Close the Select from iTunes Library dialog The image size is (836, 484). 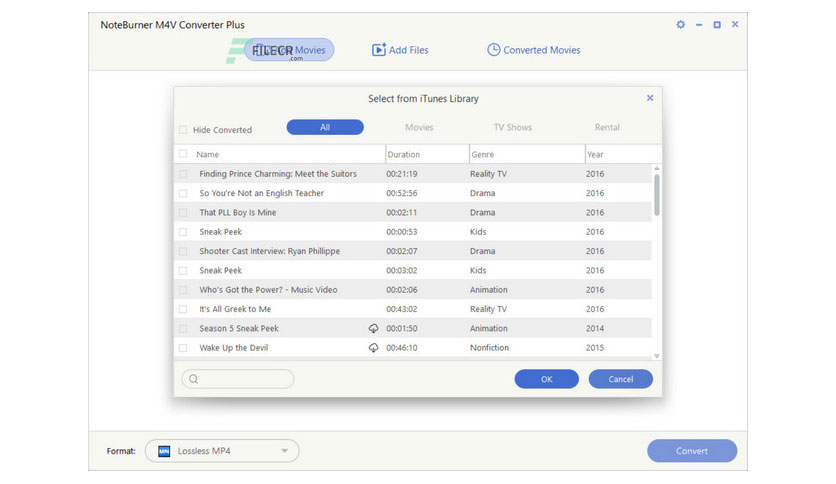(650, 98)
